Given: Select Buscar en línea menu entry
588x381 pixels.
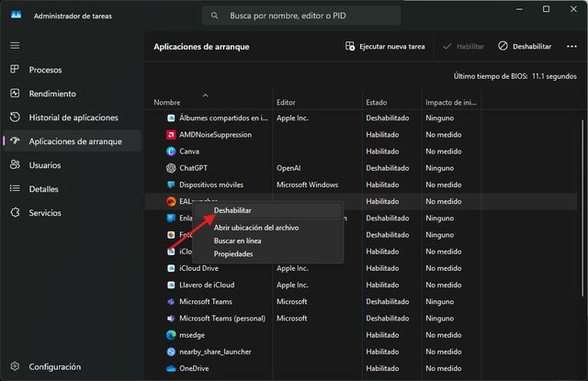Looking at the screenshot, I should (237, 241).
